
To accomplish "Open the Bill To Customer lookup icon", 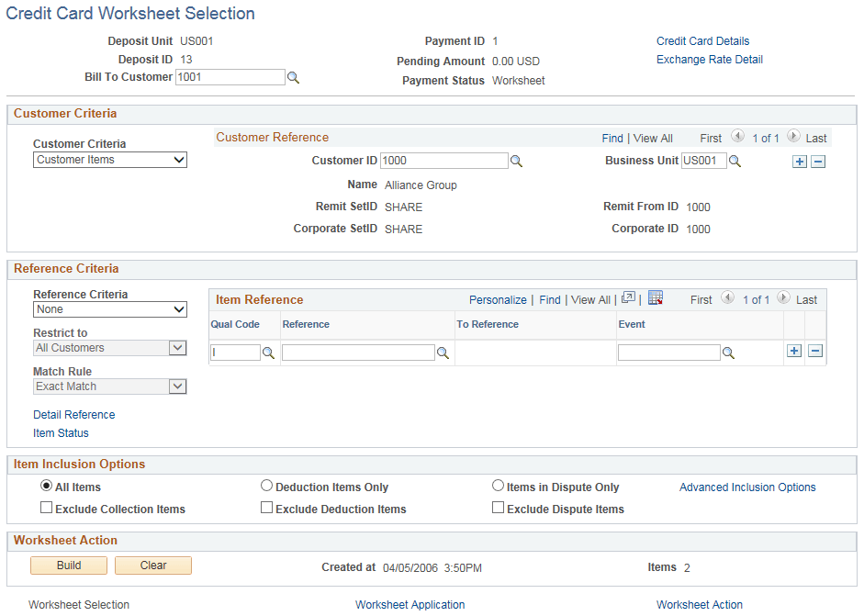I will tap(293, 77).
